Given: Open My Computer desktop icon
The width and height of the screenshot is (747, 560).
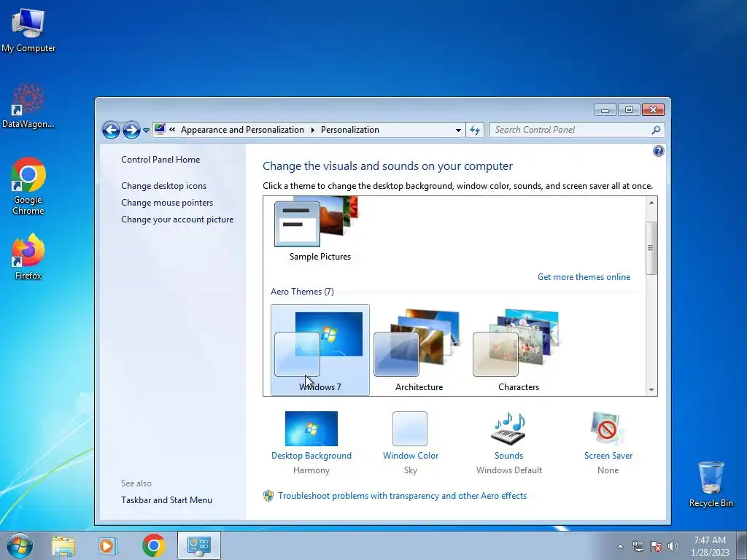Looking at the screenshot, I should (28, 28).
